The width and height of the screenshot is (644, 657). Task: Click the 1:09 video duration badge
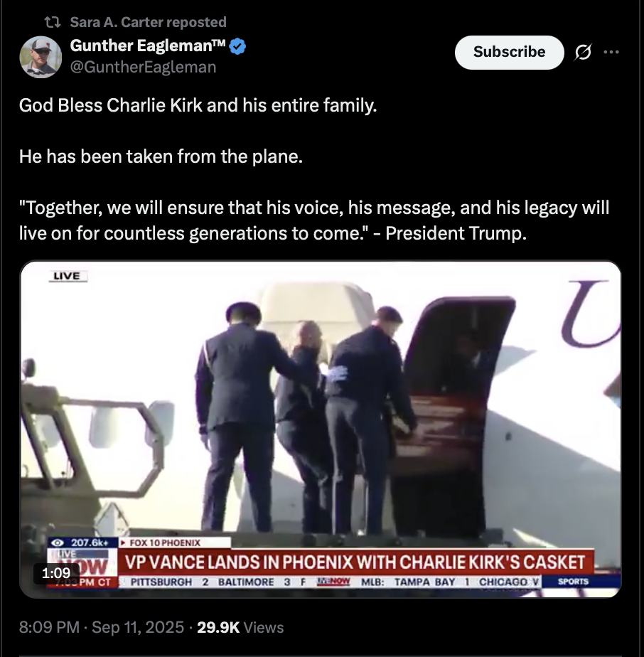[x=56, y=573]
